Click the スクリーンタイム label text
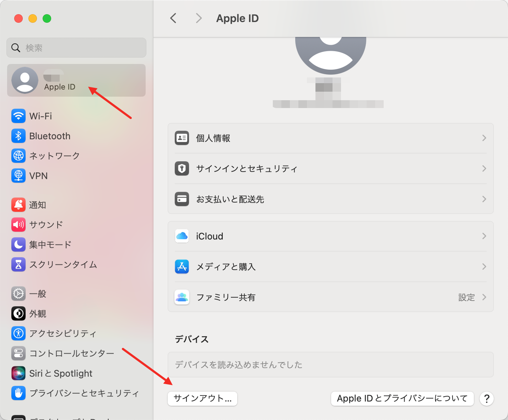The width and height of the screenshot is (508, 420). click(63, 264)
